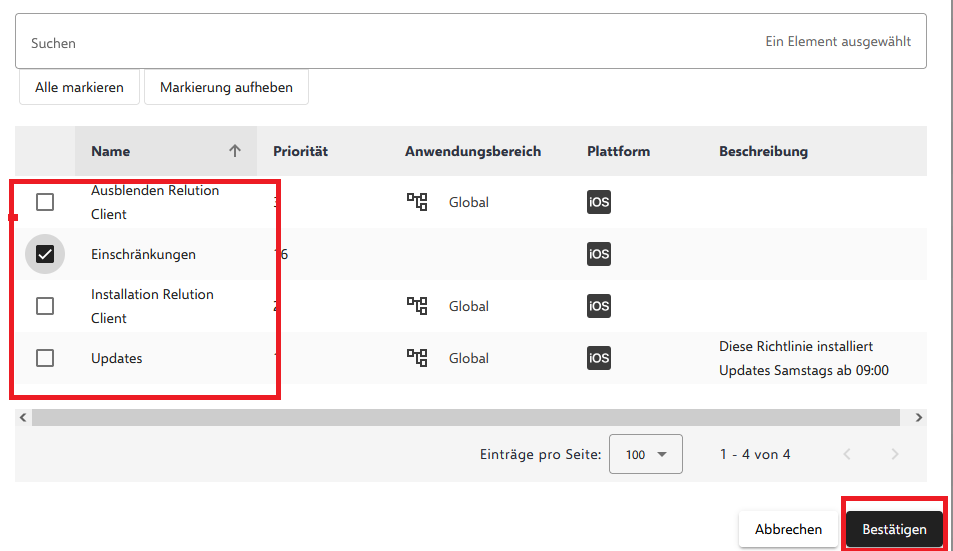
Task: Go to previous page chevron
Action: 847,454
